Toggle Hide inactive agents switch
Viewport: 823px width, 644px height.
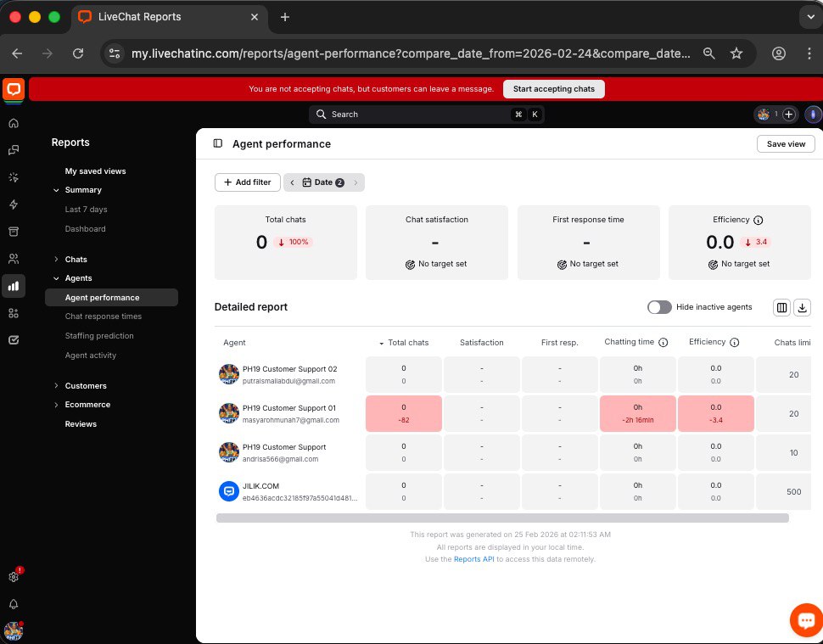click(659, 307)
